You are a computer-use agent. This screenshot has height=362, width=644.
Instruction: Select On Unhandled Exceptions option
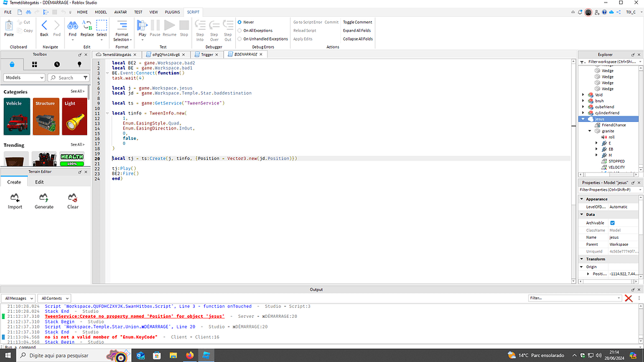(240, 39)
